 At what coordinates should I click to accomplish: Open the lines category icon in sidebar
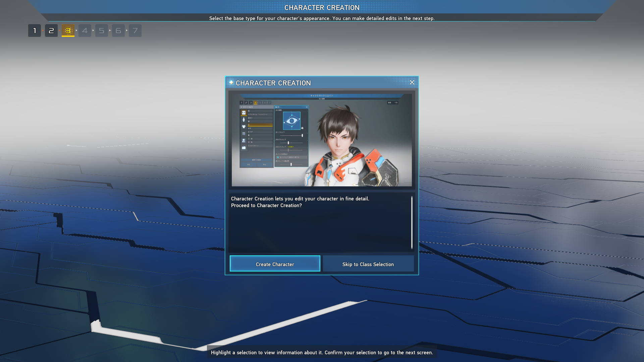(x=244, y=133)
